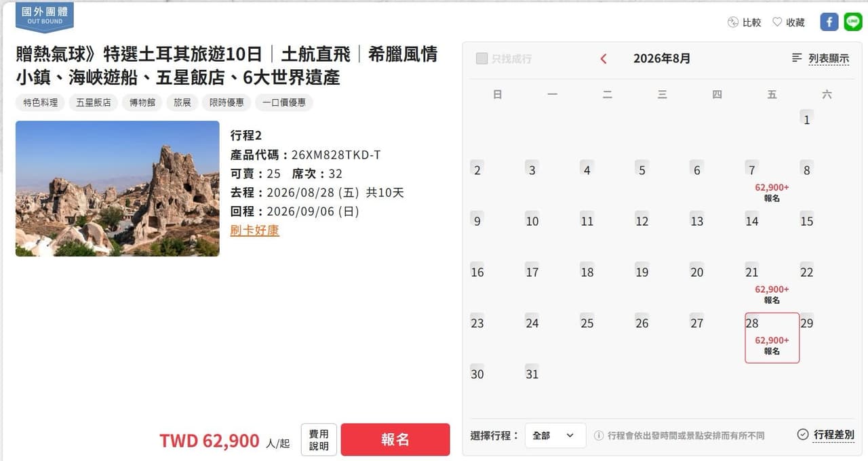Click calendar day 15

[x=806, y=221]
